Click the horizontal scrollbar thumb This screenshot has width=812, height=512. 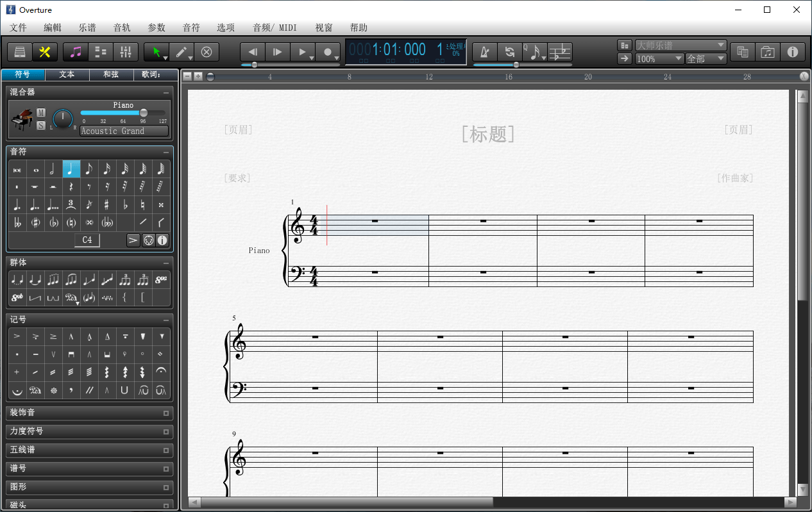coord(347,502)
